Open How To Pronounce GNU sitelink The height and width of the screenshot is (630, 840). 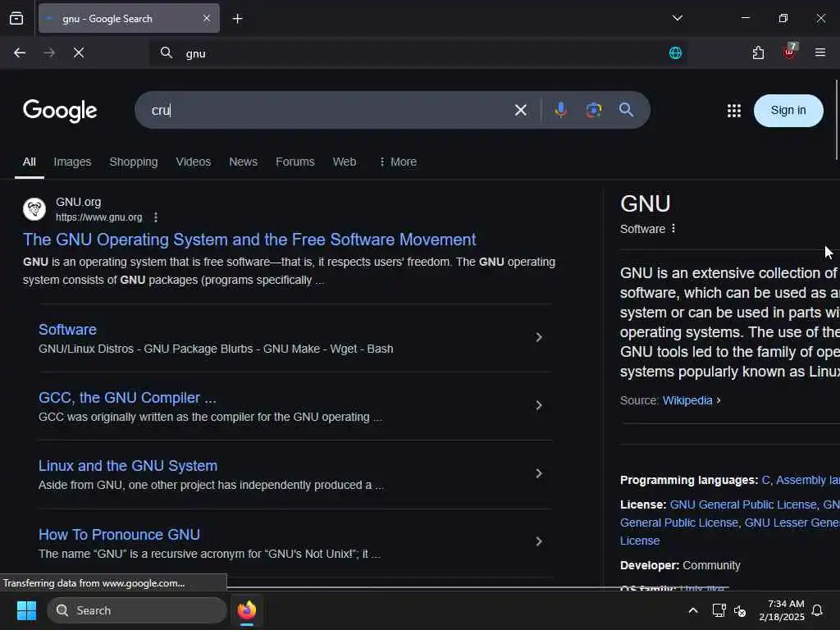(x=120, y=535)
